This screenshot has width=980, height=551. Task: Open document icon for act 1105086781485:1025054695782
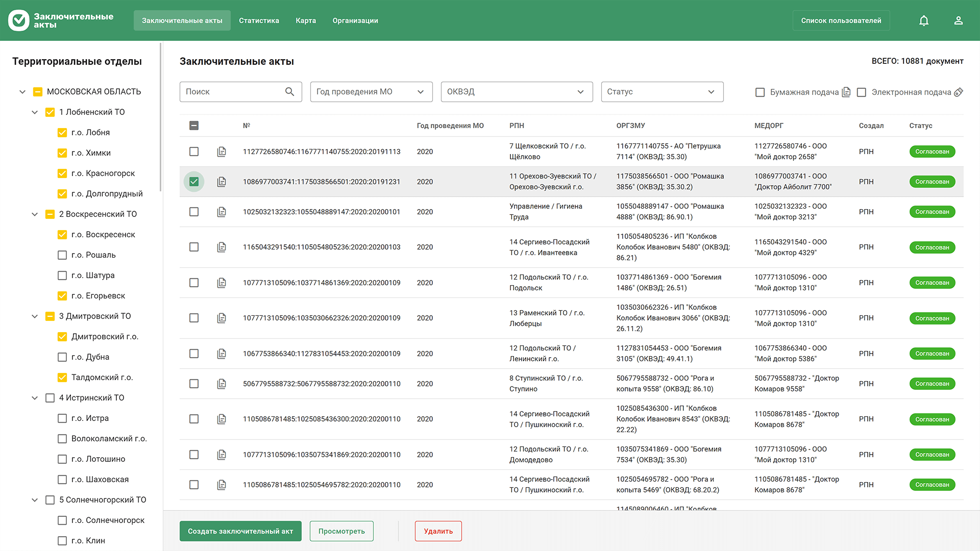click(222, 485)
